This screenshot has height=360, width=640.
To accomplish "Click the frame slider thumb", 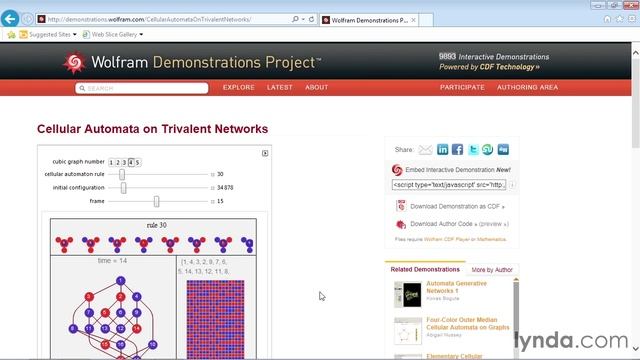I will (x=156, y=201).
